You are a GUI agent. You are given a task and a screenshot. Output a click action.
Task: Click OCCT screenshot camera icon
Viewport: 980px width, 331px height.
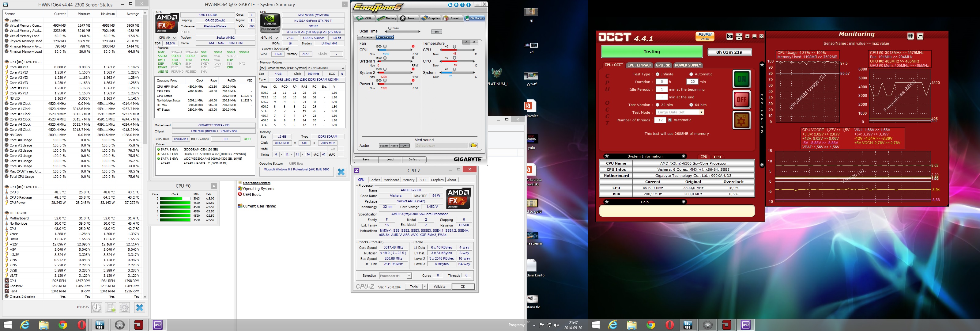tap(729, 36)
